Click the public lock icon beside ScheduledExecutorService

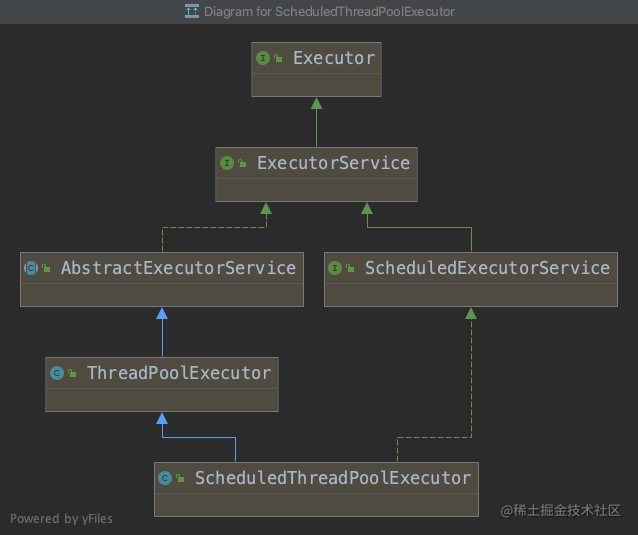(x=350, y=268)
